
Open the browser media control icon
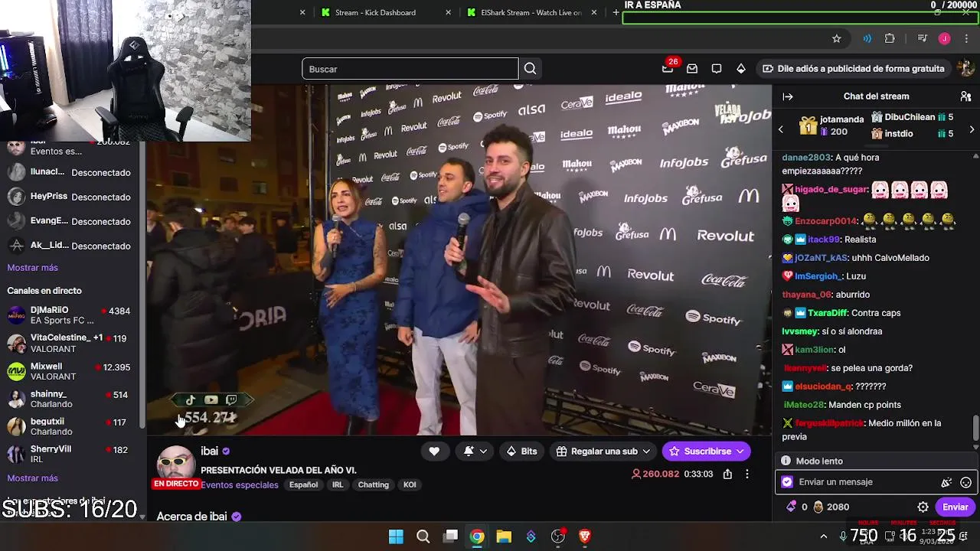923,38
